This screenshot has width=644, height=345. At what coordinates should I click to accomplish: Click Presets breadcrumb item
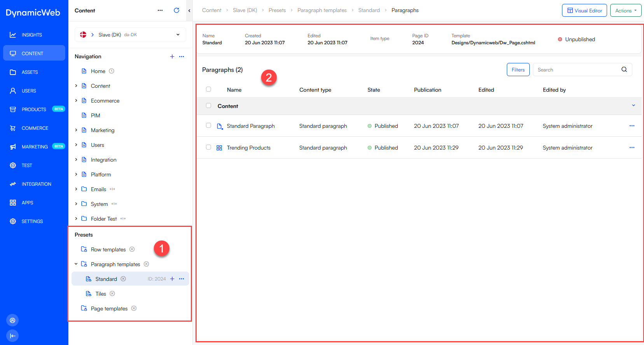click(x=277, y=10)
